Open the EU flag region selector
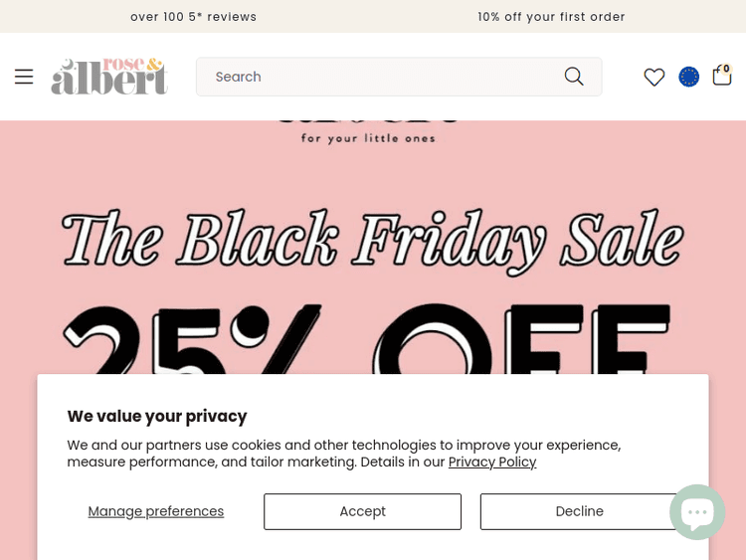The width and height of the screenshot is (746, 560). (x=688, y=77)
